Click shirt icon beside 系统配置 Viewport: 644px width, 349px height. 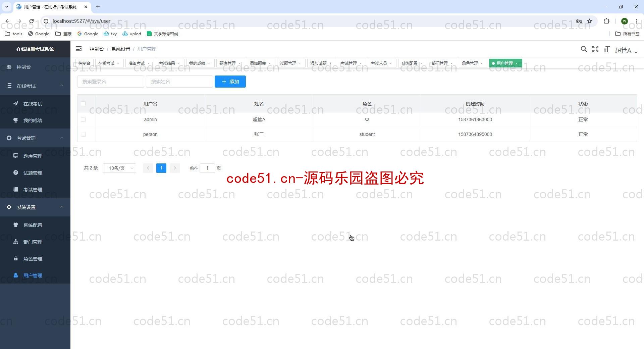click(x=16, y=225)
